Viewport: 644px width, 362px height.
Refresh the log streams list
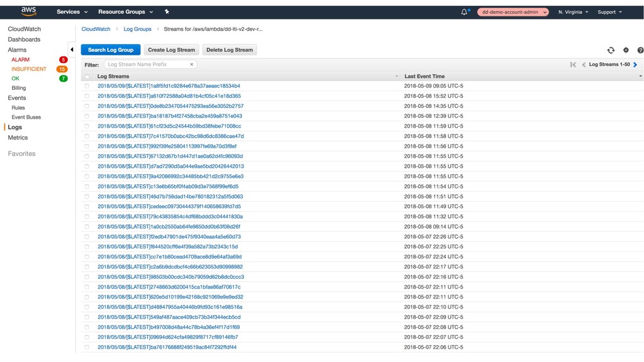(x=611, y=50)
